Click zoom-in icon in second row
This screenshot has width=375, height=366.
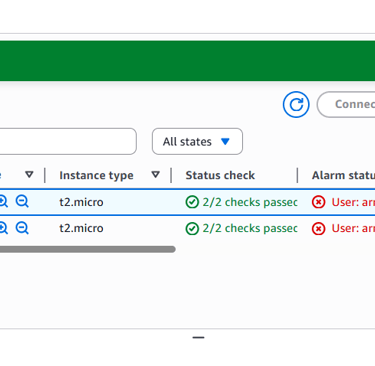pos(3,228)
